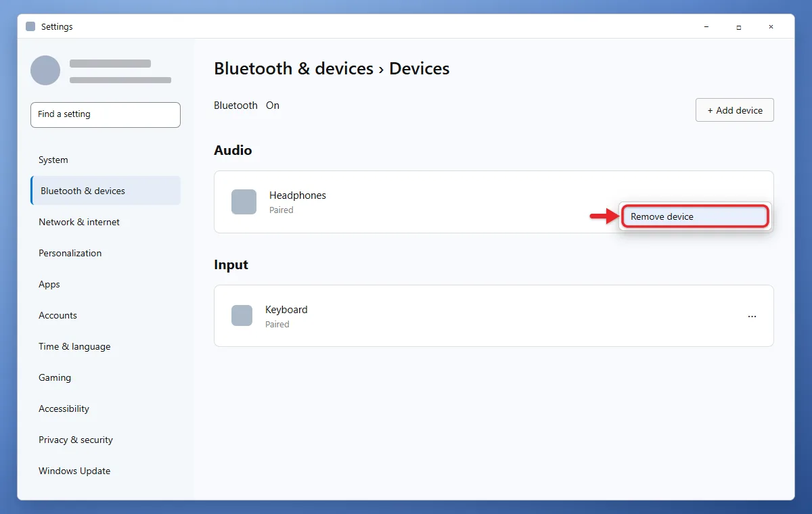This screenshot has height=514, width=812.
Task: Open Accounts settings
Action: click(106, 315)
